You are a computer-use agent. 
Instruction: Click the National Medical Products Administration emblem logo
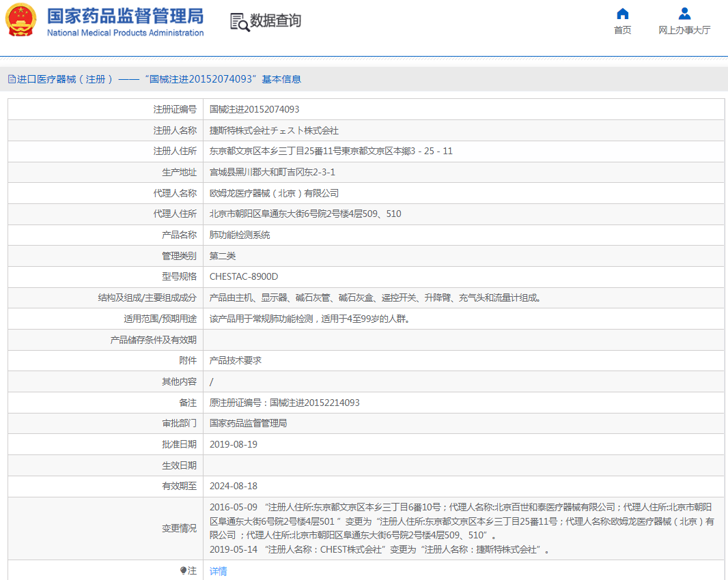click(20, 20)
